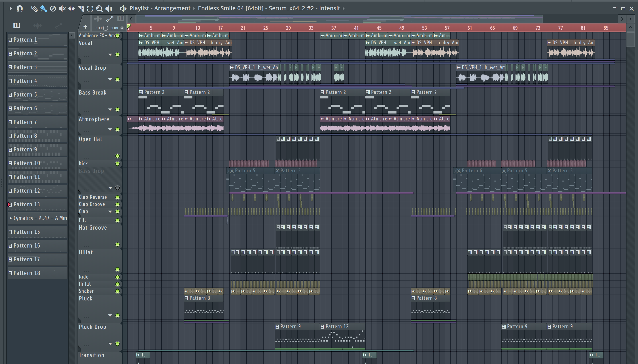
Task: Activate the Zoom tool
Action: click(99, 8)
